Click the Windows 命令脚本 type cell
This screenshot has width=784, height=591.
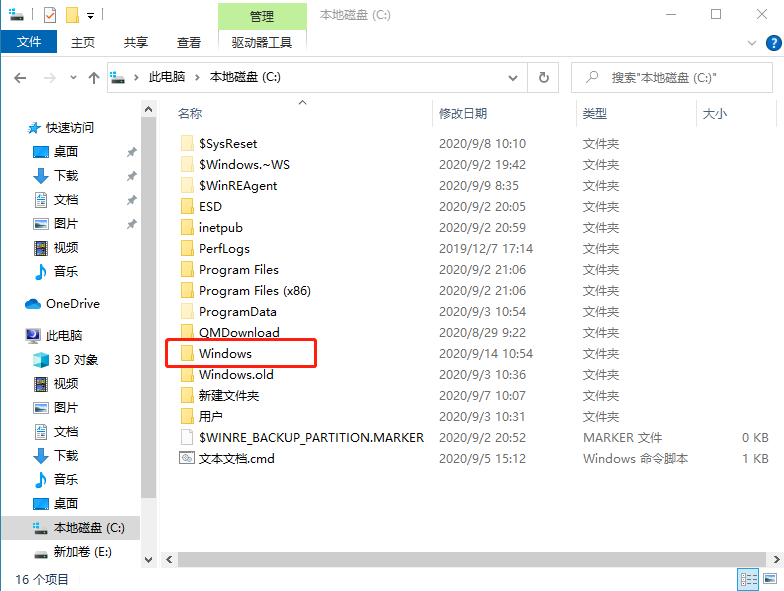[636, 458]
